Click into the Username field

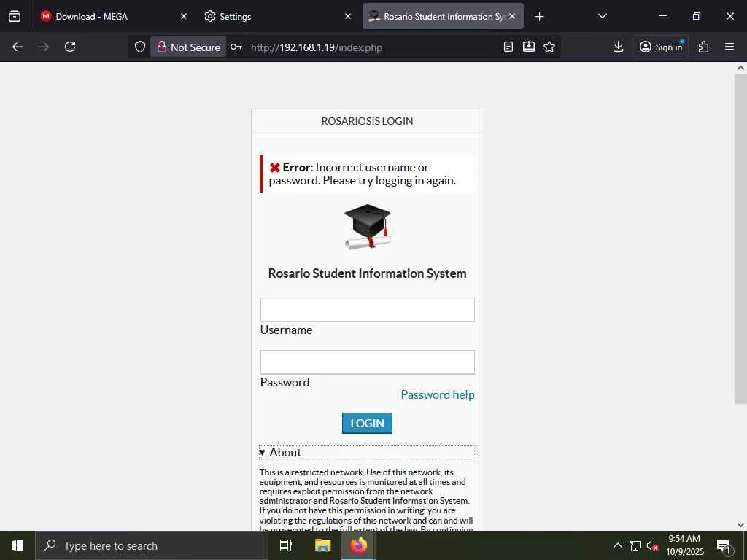click(x=368, y=309)
